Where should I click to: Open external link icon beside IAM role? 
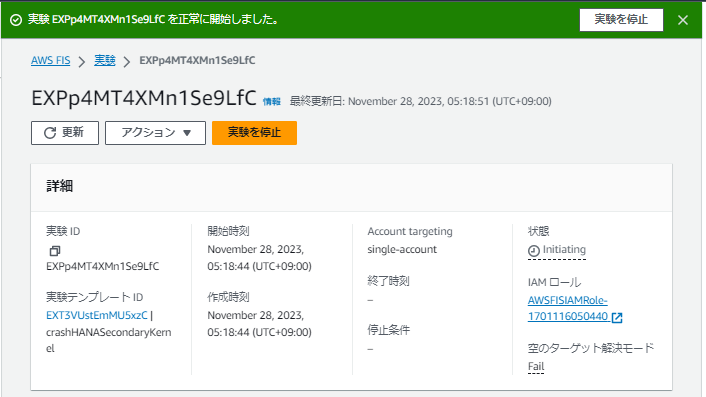click(x=617, y=318)
